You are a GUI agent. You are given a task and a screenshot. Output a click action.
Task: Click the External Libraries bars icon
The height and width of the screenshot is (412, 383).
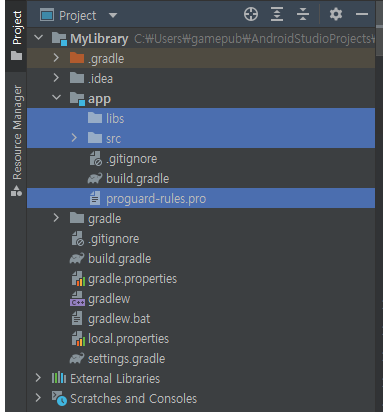(59, 378)
